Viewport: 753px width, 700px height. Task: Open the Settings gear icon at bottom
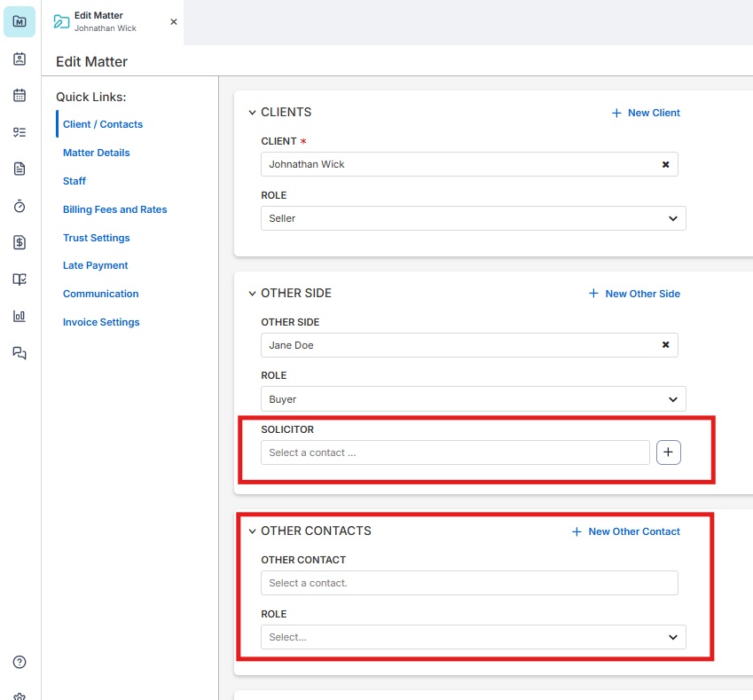point(20,696)
